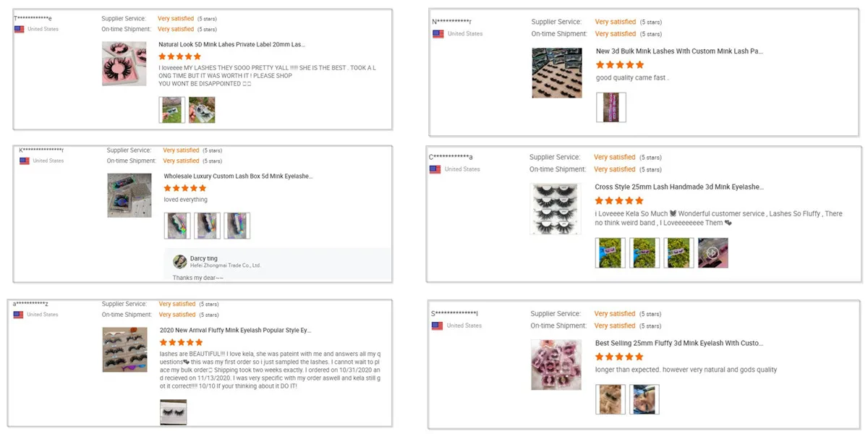Open first review photo under 'loved everything'

click(177, 226)
